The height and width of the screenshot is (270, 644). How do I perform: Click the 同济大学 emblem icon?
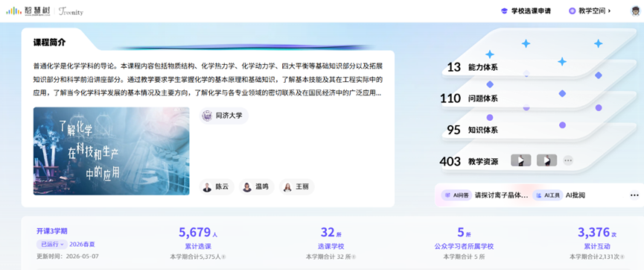[207, 116]
